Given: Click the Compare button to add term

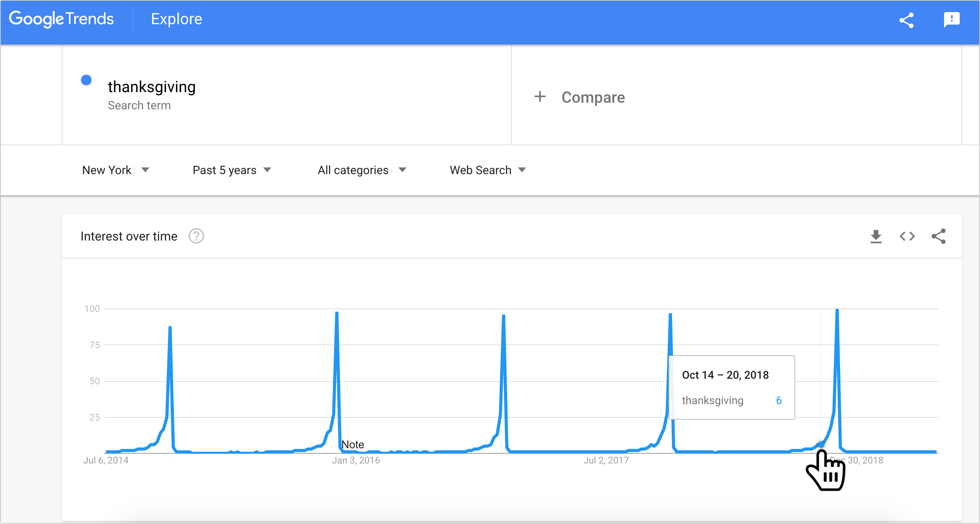Looking at the screenshot, I should point(593,97).
